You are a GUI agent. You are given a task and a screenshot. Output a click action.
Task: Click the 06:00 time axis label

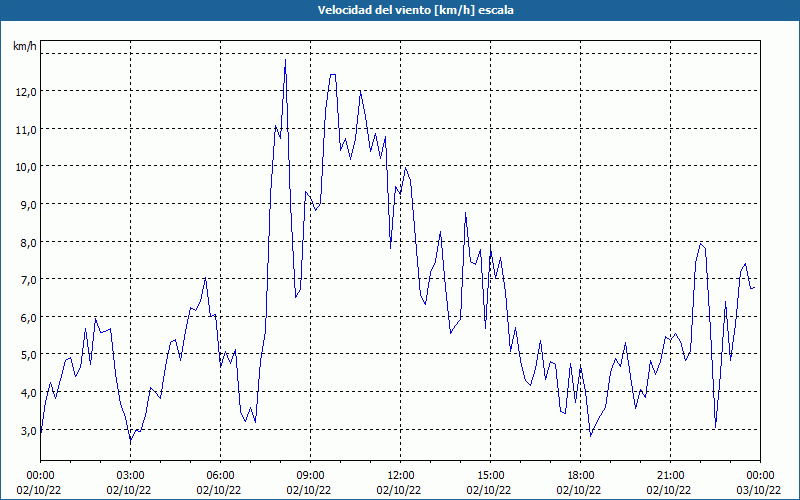point(220,476)
